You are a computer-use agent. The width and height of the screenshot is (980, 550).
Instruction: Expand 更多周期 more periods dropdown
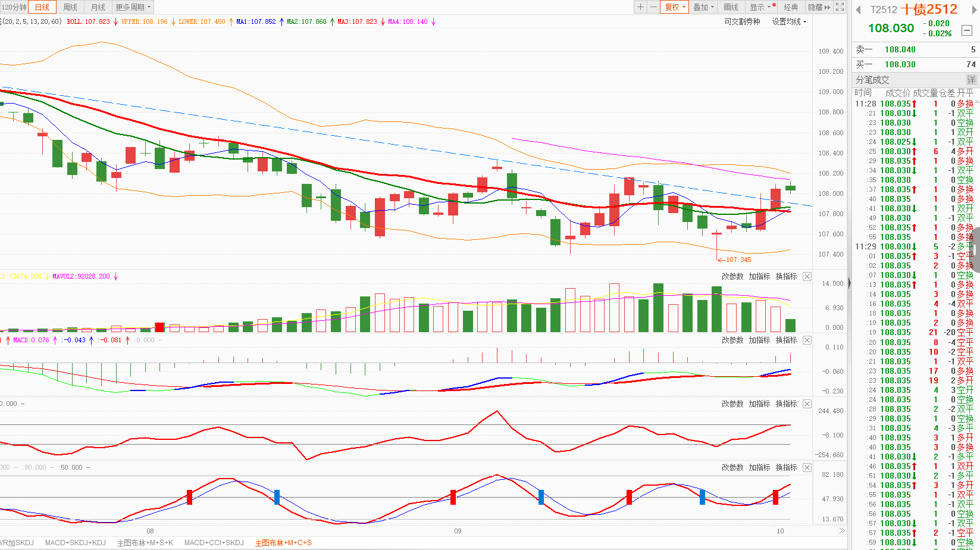133,7
